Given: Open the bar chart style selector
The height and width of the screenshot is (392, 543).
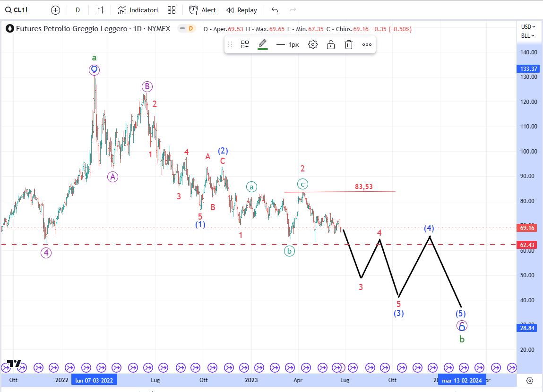Looking at the screenshot, I should (100, 10).
